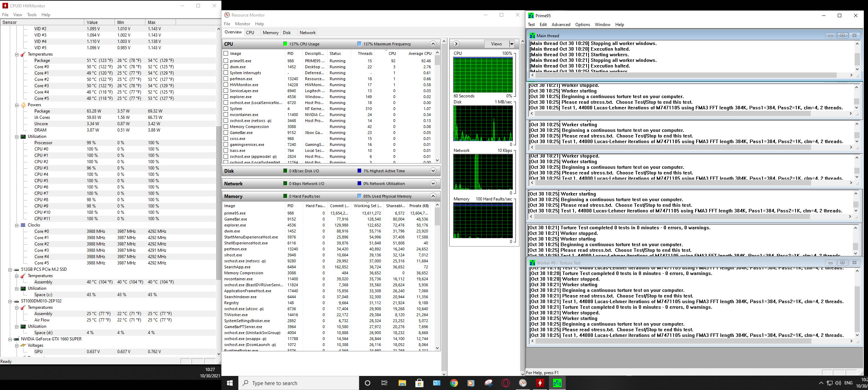Switch to Resource Monitor taskbar icon
Viewport: 868px width, 390px height.
pos(523,383)
